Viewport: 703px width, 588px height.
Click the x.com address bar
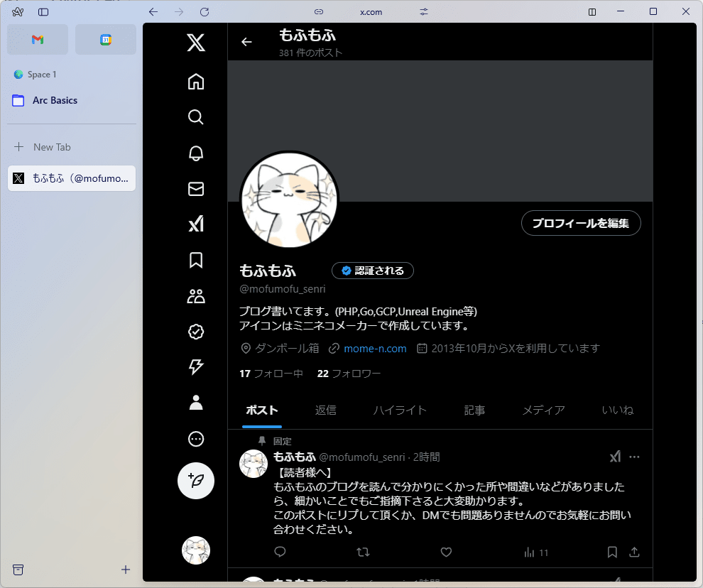371,11
